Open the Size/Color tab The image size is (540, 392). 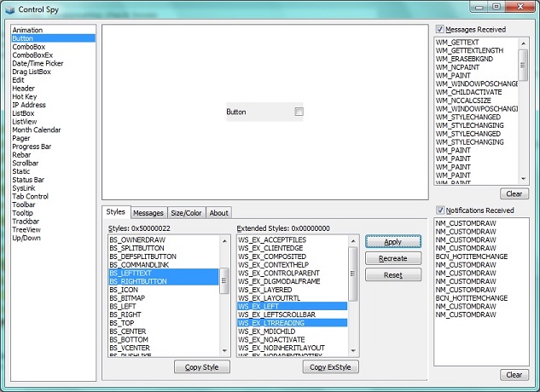186,213
